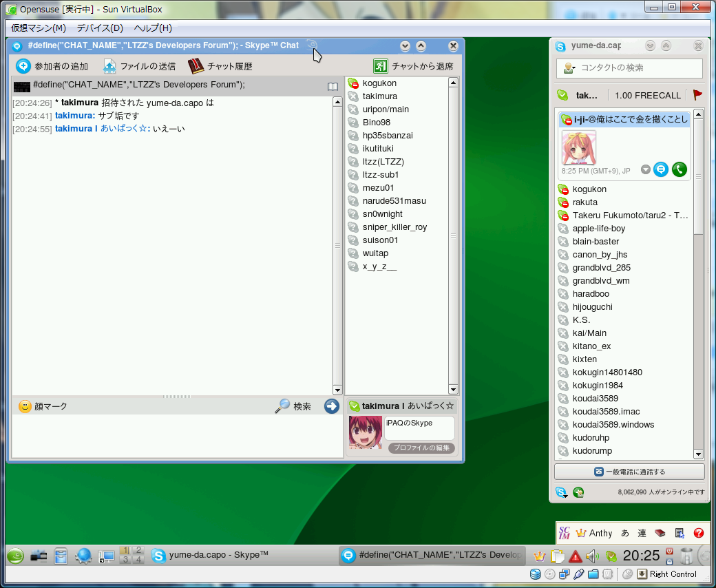
Task: Click takimura name header in profile panel
Action: click(x=402, y=406)
